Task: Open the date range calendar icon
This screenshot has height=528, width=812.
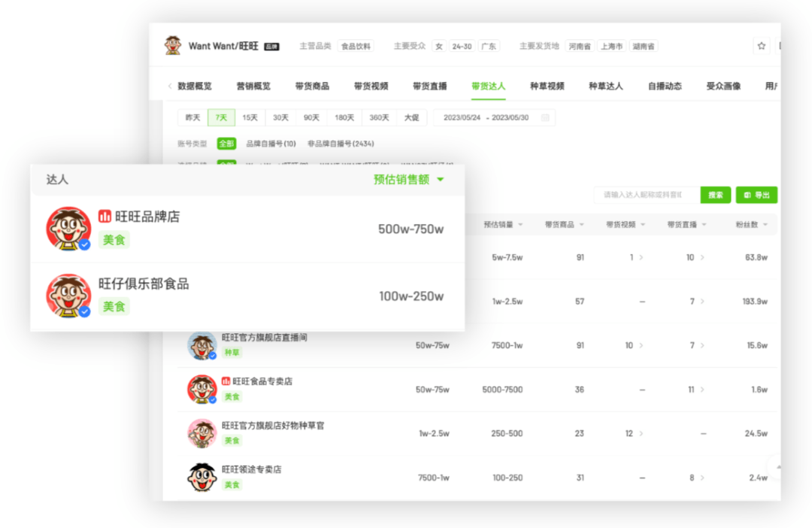Action: click(545, 117)
